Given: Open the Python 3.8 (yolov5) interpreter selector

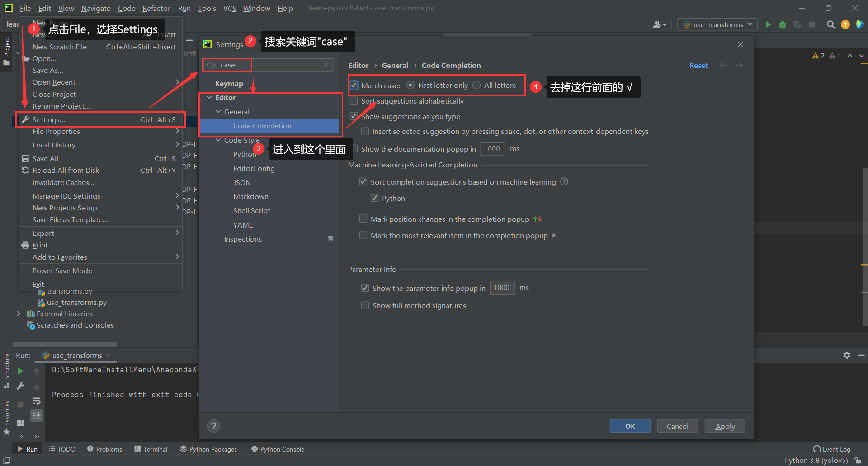Looking at the screenshot, I should (816, 460).
